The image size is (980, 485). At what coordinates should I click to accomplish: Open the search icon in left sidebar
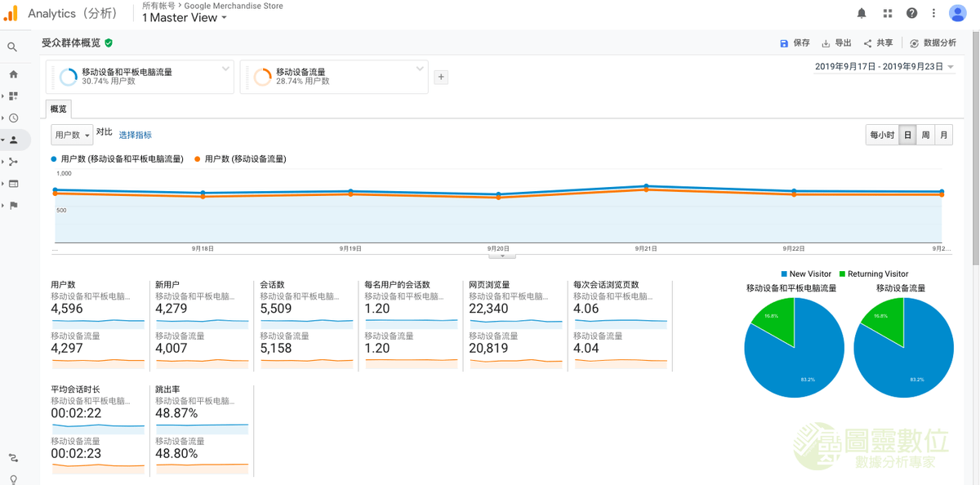coord(12,47)
